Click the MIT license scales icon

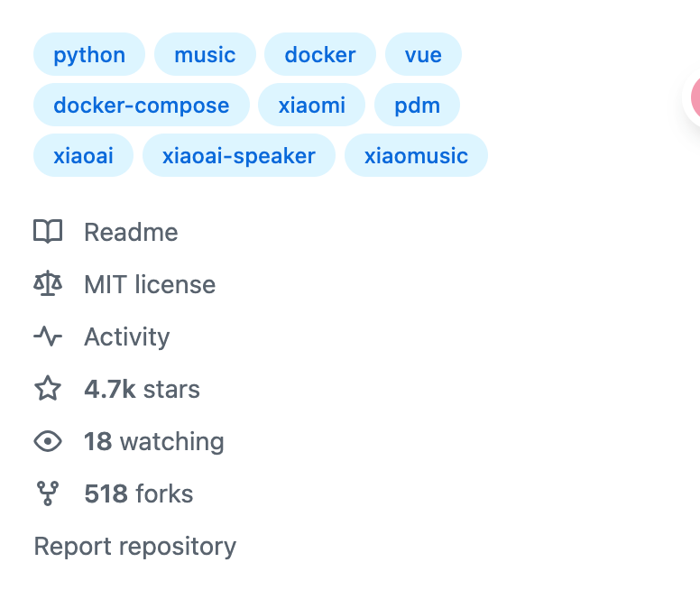point(48,284)
